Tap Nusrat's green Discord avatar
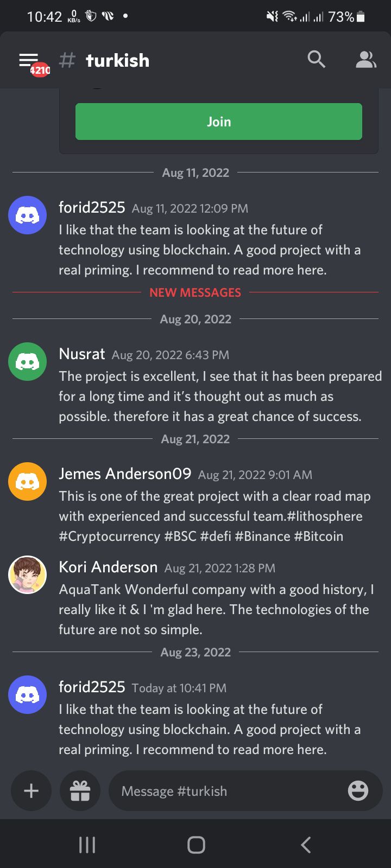This screenshot has width=391, height=868. (27, 361)
